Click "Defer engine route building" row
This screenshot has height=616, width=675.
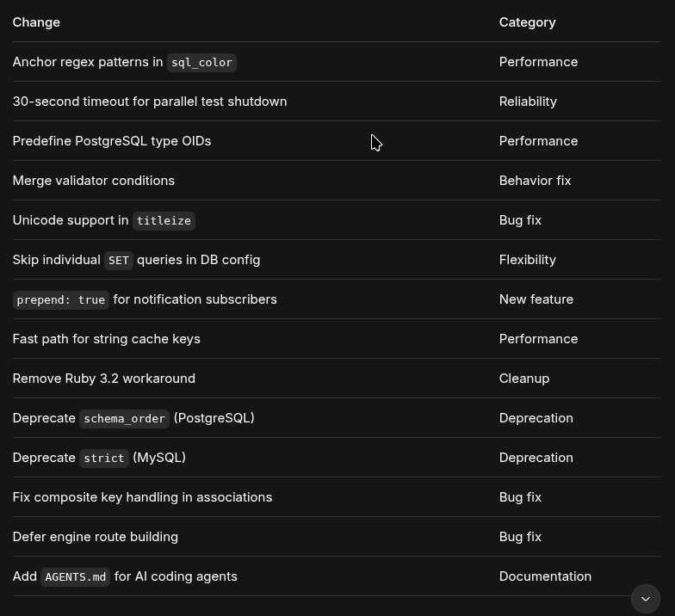pyautogui.click(x=96, y=537)
